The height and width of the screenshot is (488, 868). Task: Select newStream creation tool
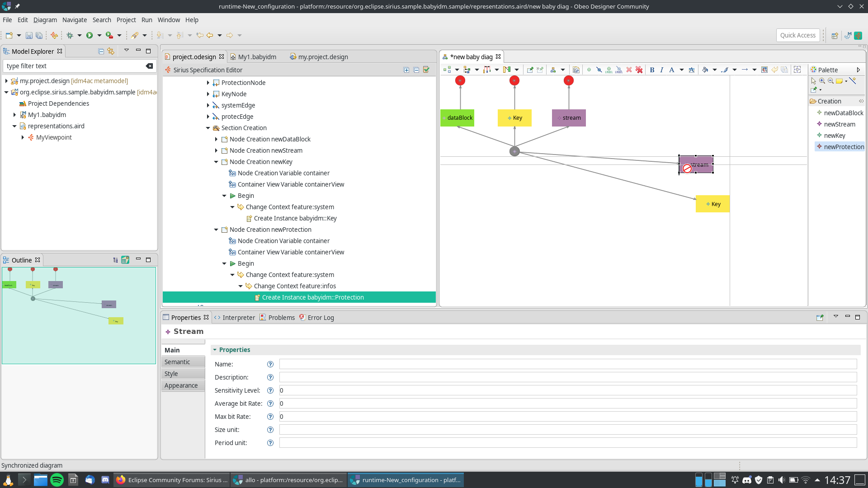[836, 124]
